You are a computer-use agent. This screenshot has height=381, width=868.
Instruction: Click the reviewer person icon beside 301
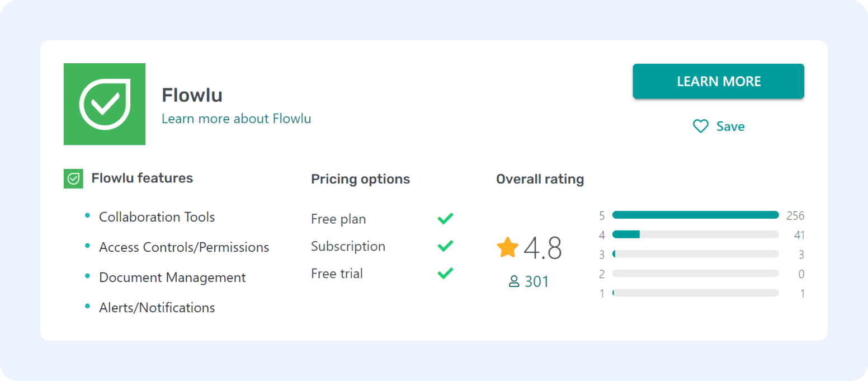(514, 282)
